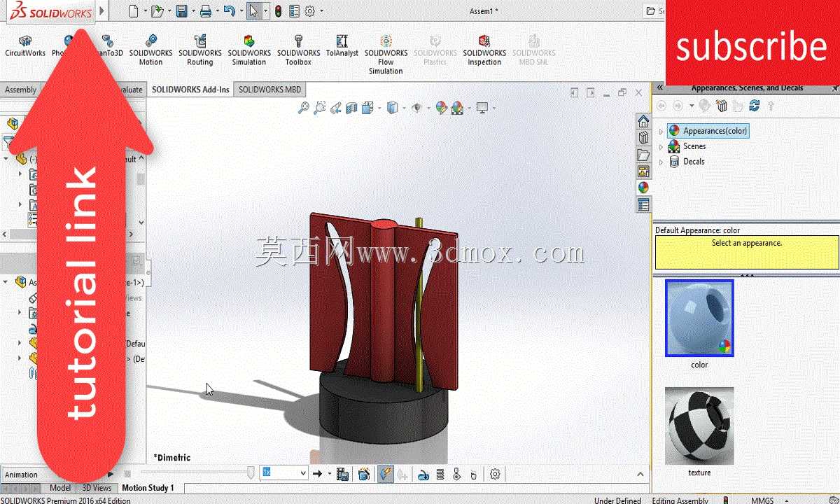This screenshot has width=840, height=504.
Task: Click the TolAnalyst add-in icon
Action: click(x=342, y=46)
